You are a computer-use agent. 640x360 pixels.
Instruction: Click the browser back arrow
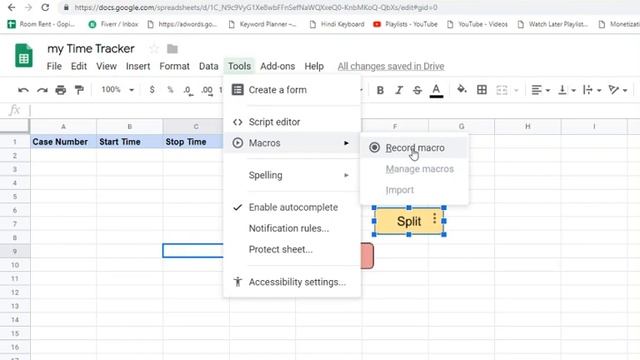pyautogui.click(x=11, y=7)
